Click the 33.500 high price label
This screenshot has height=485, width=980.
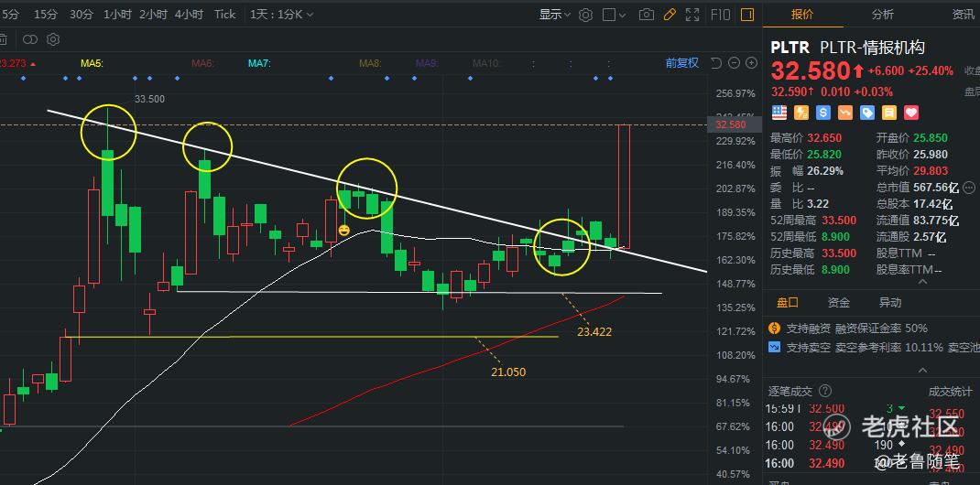[x=149, y=99]
